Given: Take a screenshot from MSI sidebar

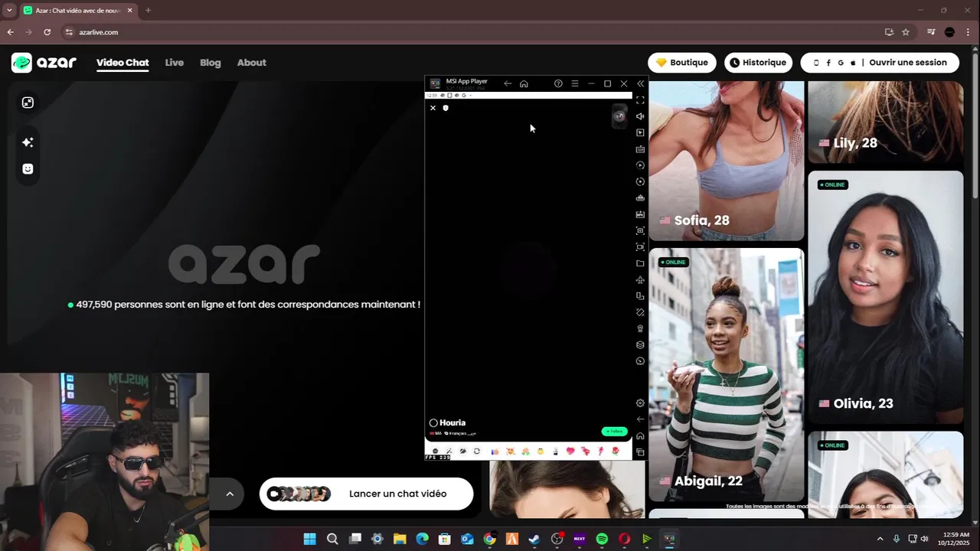Looking at the screenshot, I should tap(640, 230).
